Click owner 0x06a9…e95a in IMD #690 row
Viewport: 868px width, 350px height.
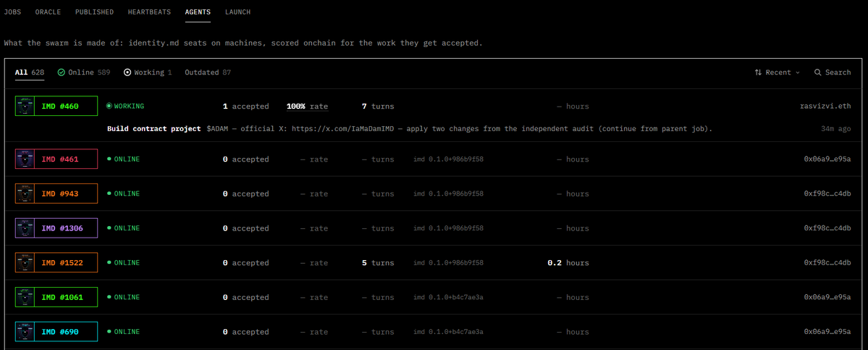tap(827, 332)
